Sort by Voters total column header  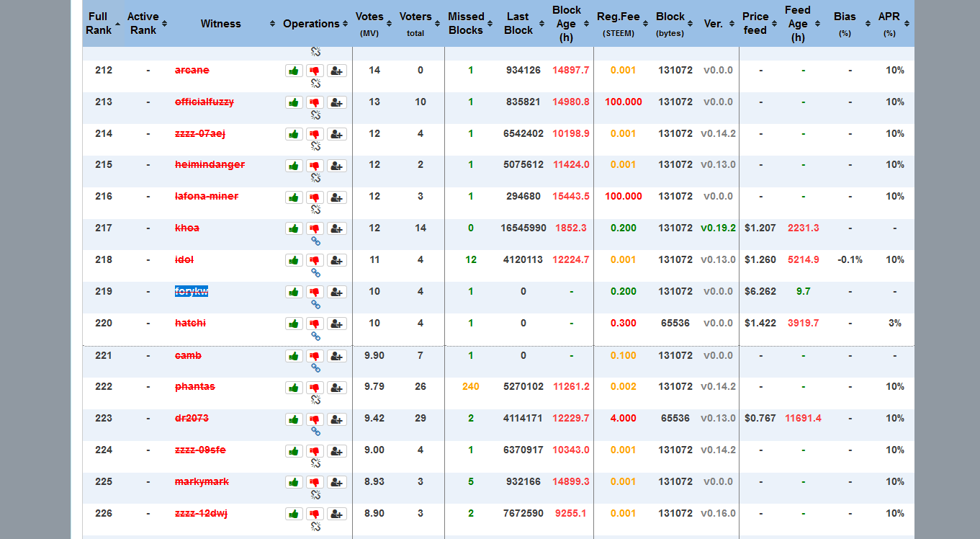pos(420,23)
